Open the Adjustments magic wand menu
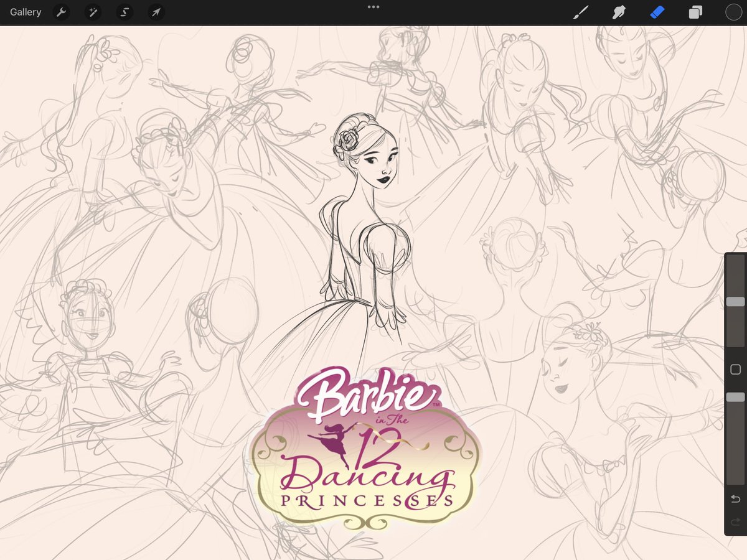 (x=92, y=12)
